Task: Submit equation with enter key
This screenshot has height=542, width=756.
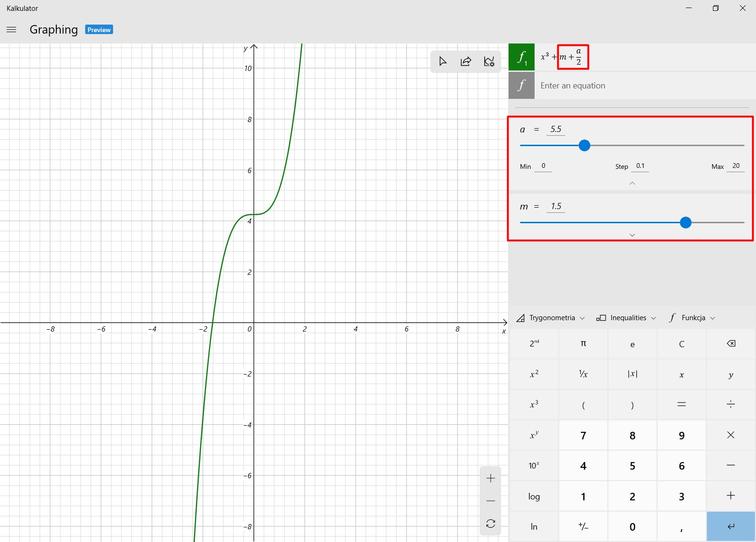Action: coord(731,526)
